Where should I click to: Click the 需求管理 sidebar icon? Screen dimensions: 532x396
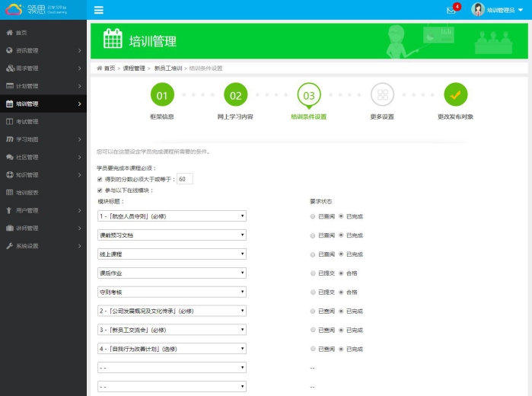point(10,69)
